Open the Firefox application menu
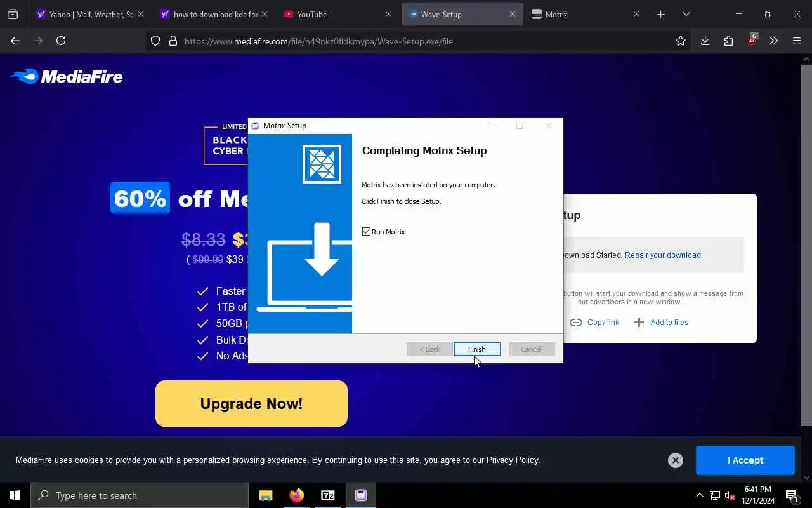The width and height of the screenshot is (812, 508). (x=797, y=41)
